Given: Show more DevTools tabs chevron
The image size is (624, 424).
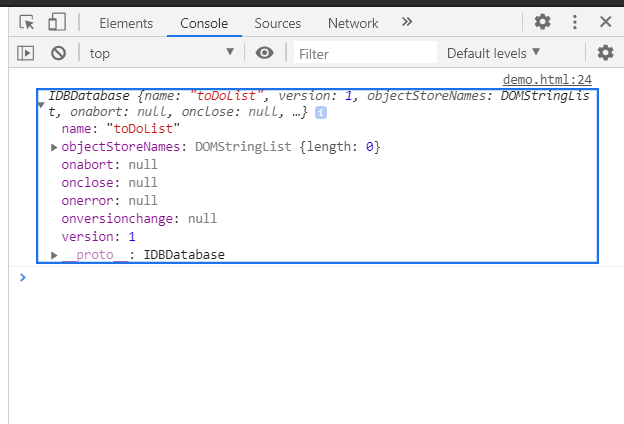Looking at the screenshot, I should [x=406, y=22].
